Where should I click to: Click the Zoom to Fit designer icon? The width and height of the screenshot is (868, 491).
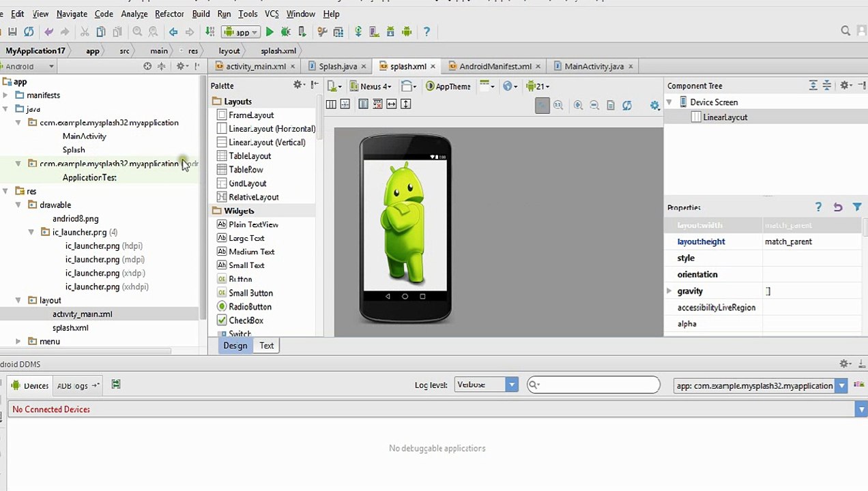click(x=542, y=105)
